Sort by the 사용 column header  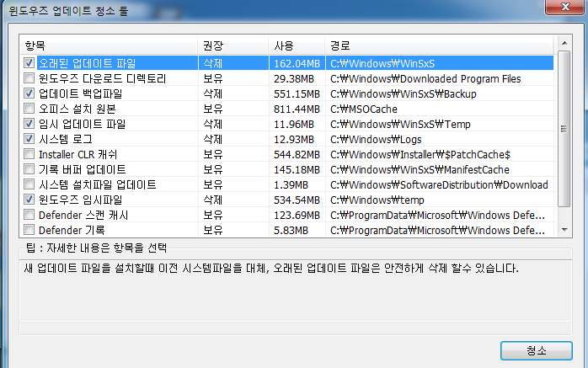(x=297, y=45)
